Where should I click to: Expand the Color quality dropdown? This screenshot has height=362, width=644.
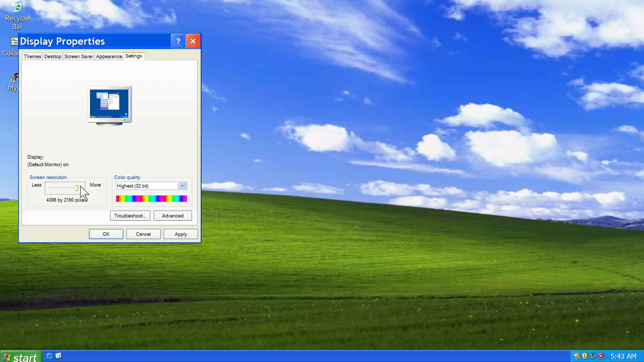(182, 186)
